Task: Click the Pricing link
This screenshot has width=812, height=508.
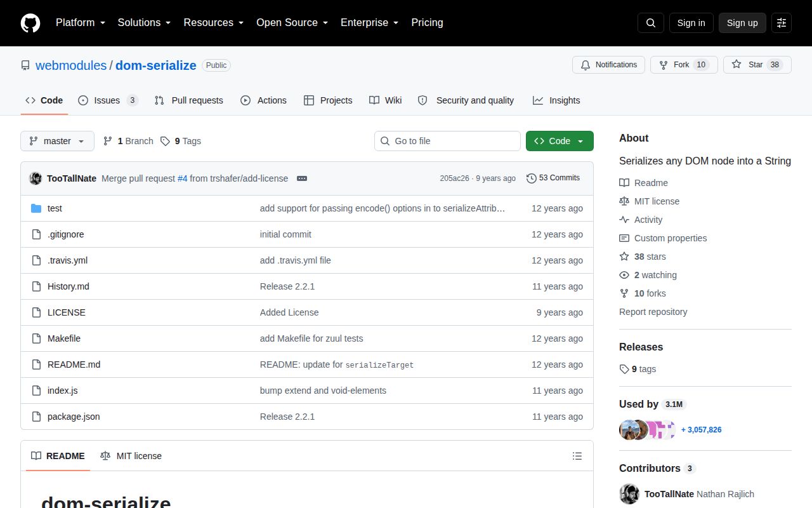Action: click(x=427, y=23)
